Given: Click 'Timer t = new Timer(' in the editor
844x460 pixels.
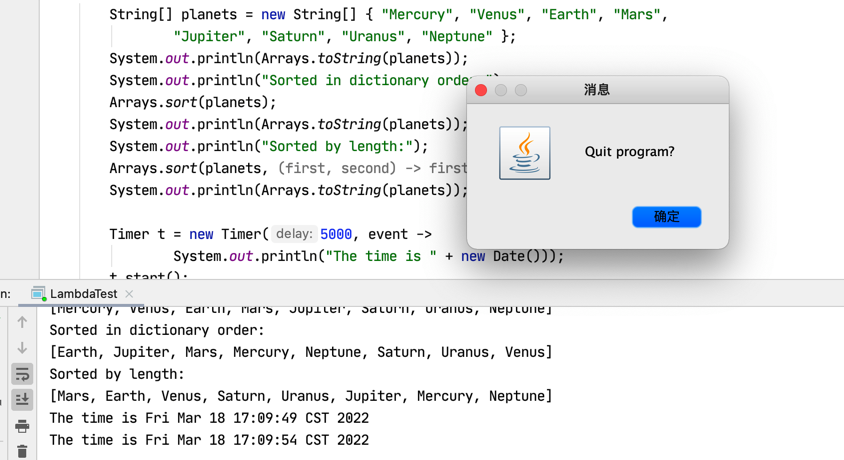Looking at the screenshot, I should point(189,234).
